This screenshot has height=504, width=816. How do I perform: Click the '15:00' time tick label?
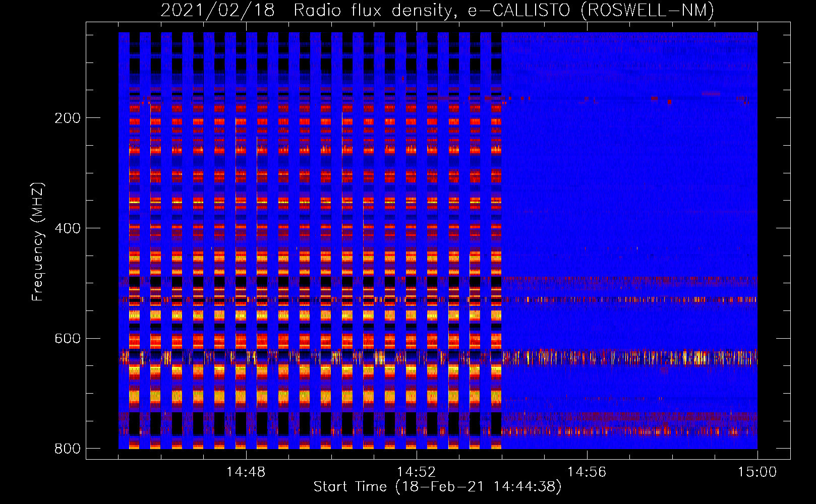[757, 472]
